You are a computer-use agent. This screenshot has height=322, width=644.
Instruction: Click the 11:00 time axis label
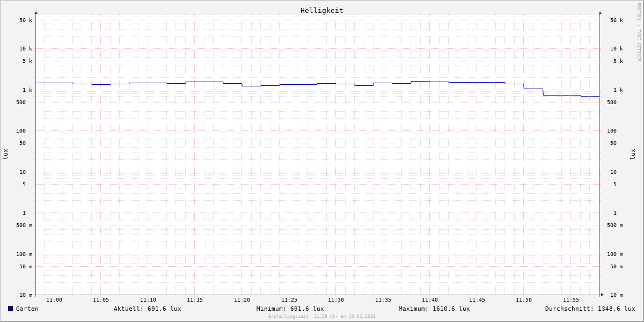point(54,300)
